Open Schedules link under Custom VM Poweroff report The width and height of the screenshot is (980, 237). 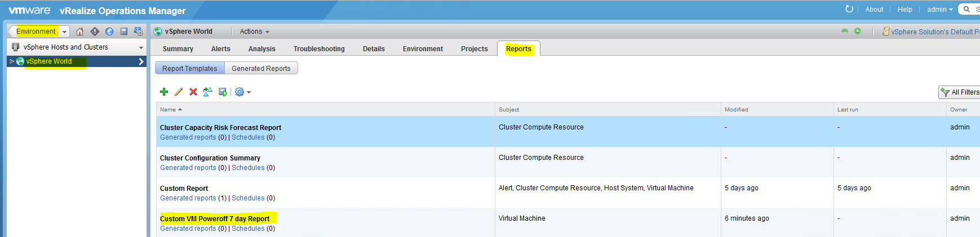[x=248, y=229]
